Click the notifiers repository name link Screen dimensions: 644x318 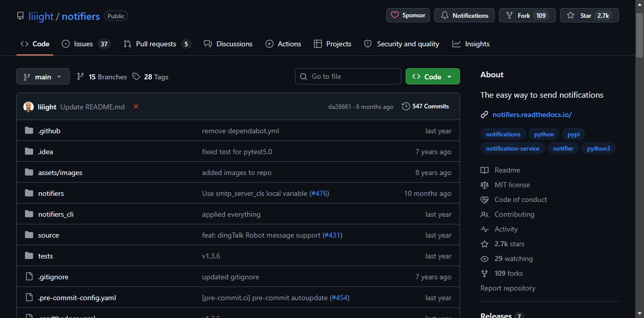click(x=81, y=16)
